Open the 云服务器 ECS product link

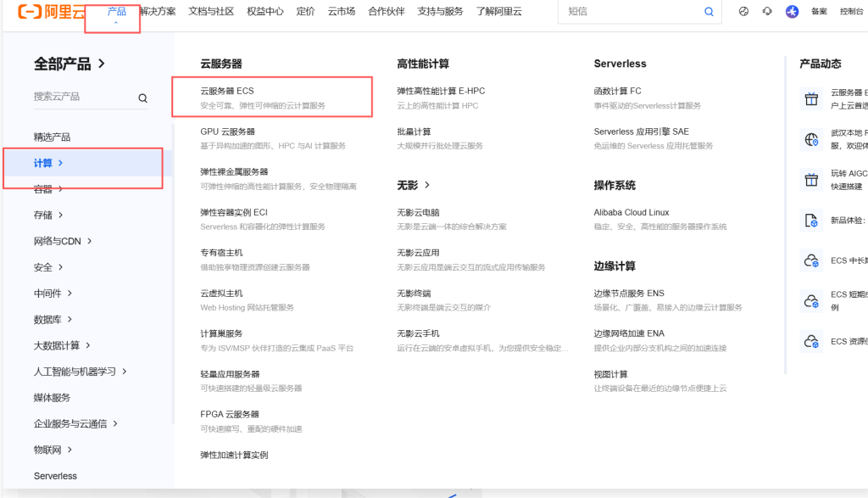point(227,91)
